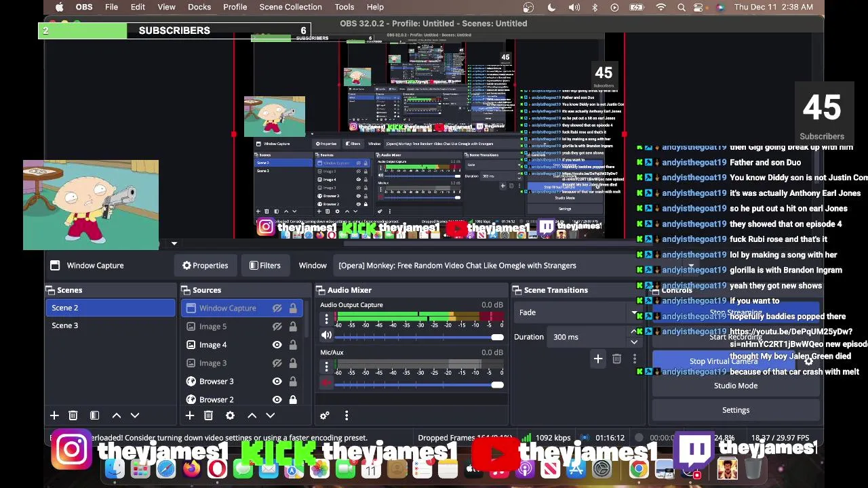This screenshot has width=868, height=488.
Task: Open the Scene Collection menu
Action: coord(290,7)
